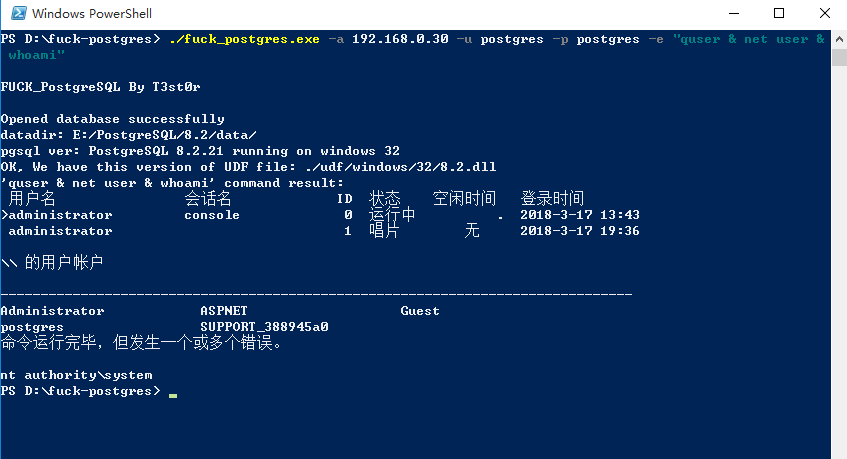Click the 'datadir: E:/PostgreSQL/8.2/data/' line

pos(129,135)
